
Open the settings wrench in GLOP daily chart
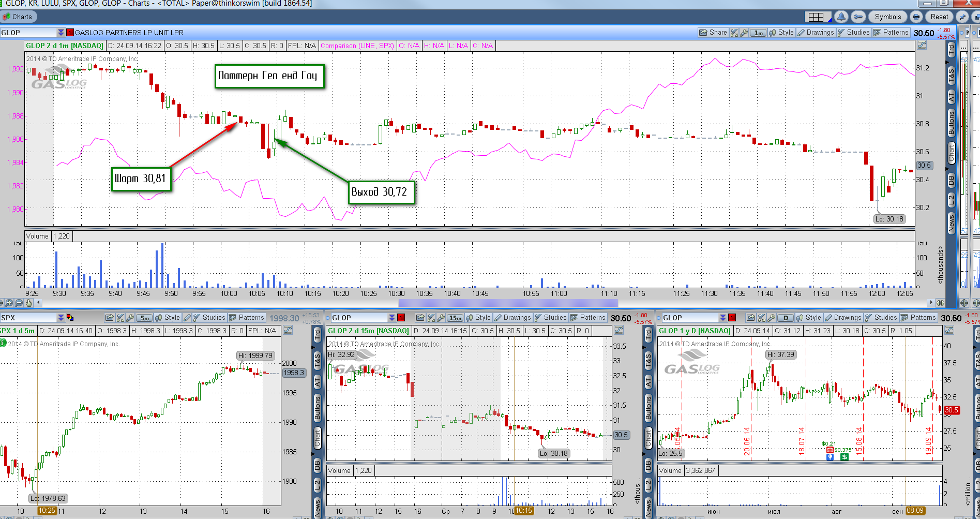coord(771,318)
